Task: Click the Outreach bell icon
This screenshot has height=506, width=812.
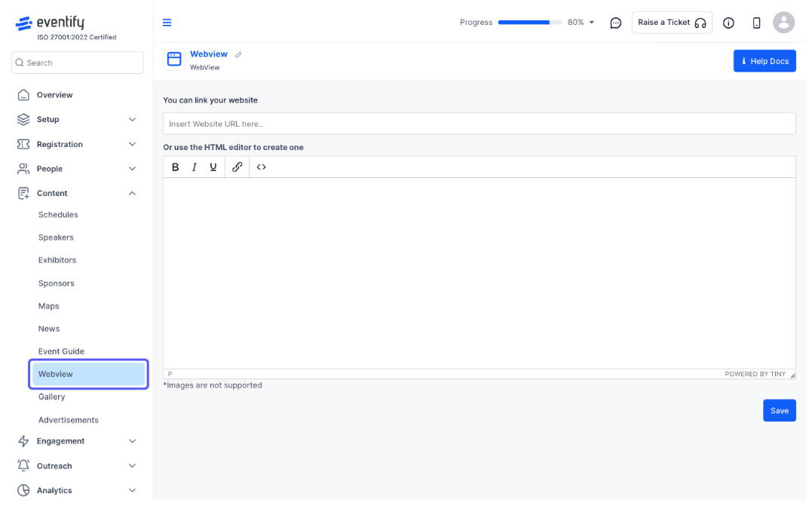Action: tap(23, 465)
